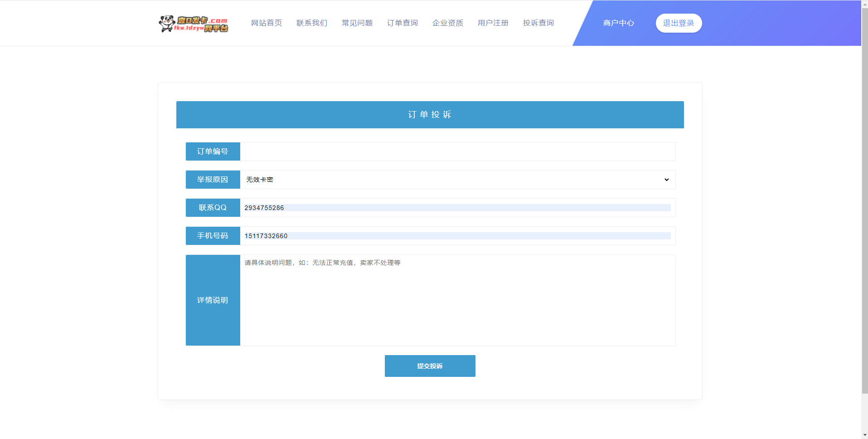
Task: Click the scrollbar down arrow
Action: (864, 434)
